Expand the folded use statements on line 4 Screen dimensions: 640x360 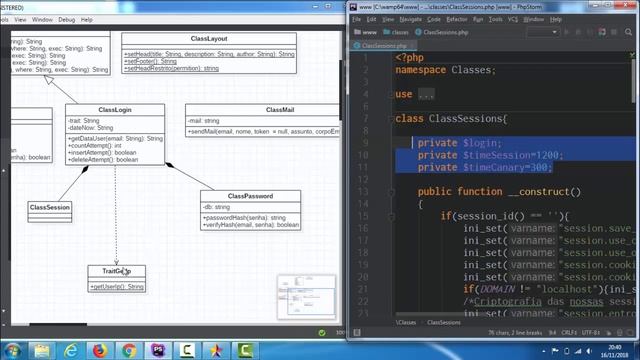tap(391, 95)
